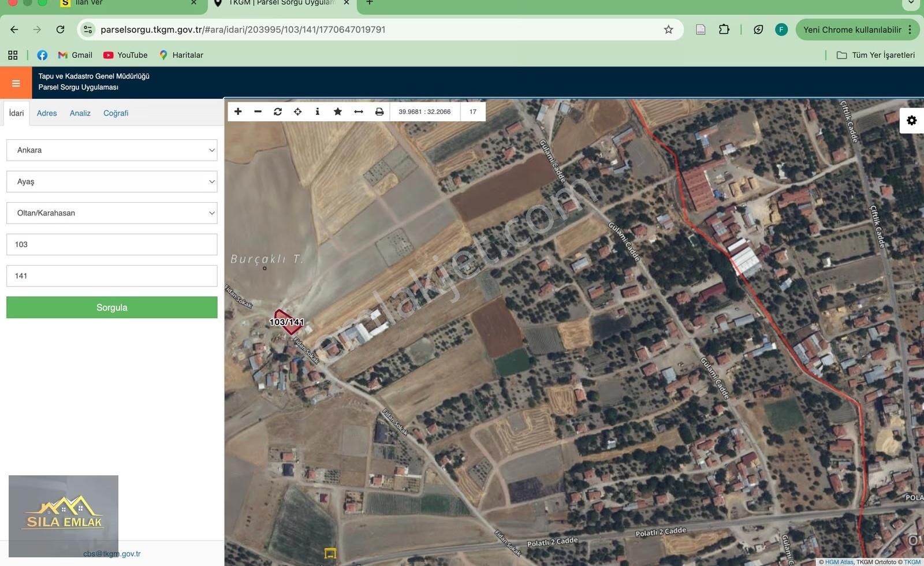Refresh the map layer
The height and width of the screenshot is (566, 924).
pyautogui.click(x=277, y=111)
